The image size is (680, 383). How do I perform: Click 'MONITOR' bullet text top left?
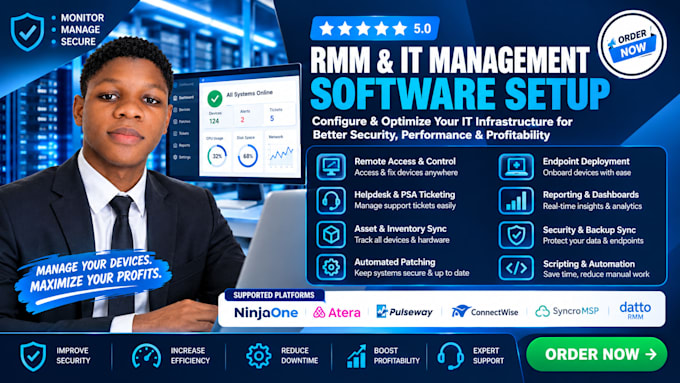tap(82, 18)
